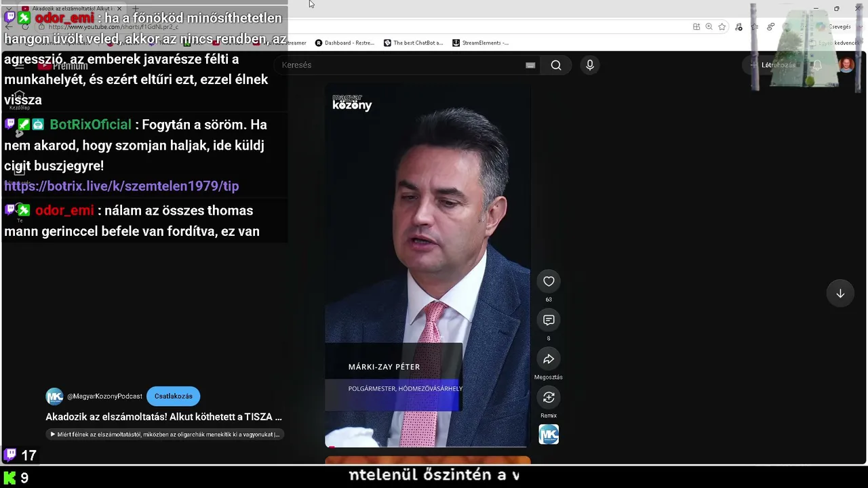The height and width of the screenshot is (488, 868).
Task: Open 'The best ChatBot' bookmark
Action: click(x=414, y=43)
